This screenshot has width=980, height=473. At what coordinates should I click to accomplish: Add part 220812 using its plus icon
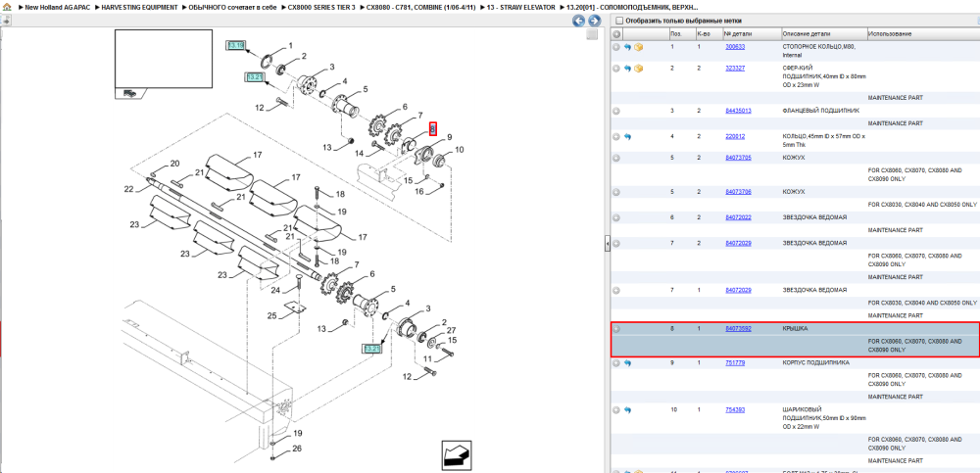[x=616, y=136]
